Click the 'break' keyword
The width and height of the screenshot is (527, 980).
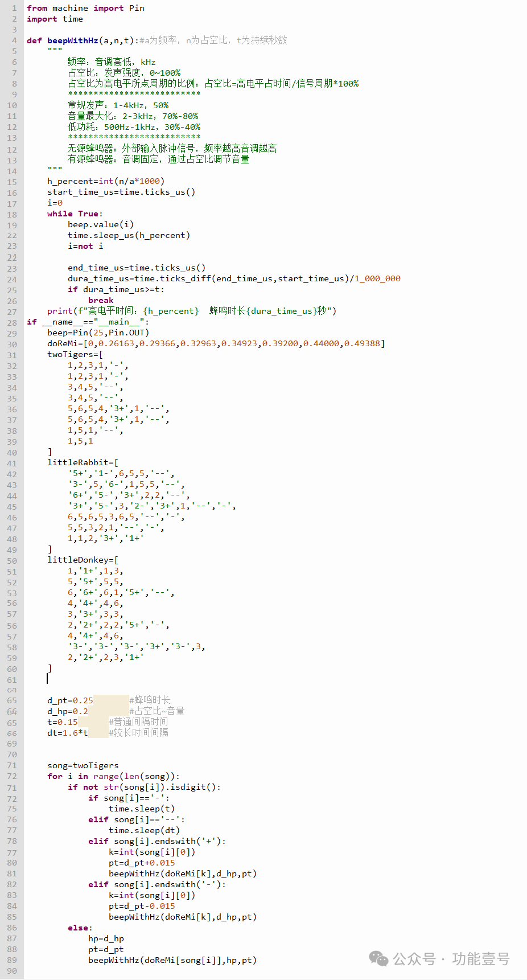pos(101,300)
